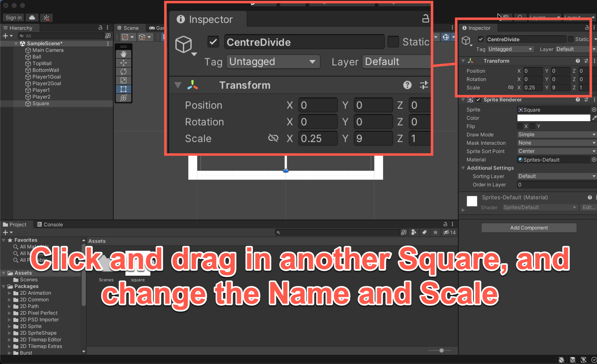Click the cloud icon next to Sign in
This screenshot has width=597, height=364.
tap(32, 18)
